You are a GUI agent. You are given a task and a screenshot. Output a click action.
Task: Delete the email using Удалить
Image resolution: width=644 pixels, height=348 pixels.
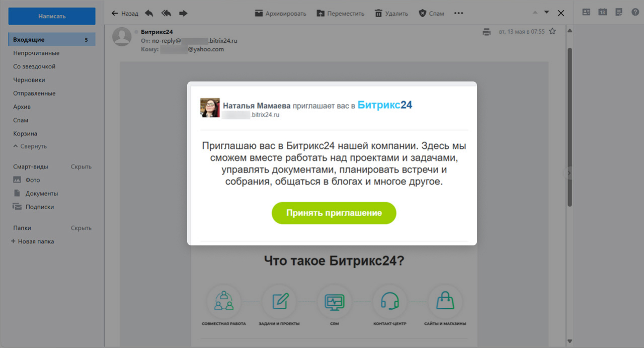(391, 13)
